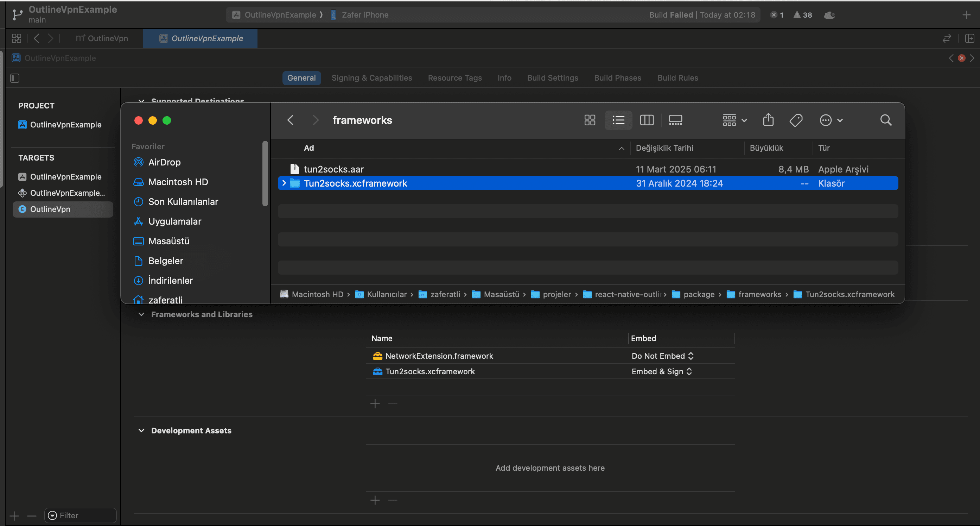The image size is (980, 526).
Task: Add a framework with the plus button
Action: tap(375, 403)
